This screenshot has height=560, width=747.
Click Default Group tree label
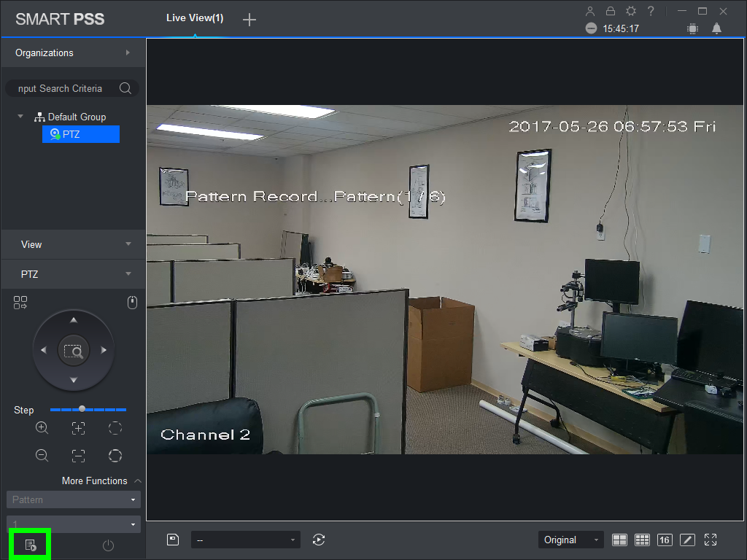(77, 117)
